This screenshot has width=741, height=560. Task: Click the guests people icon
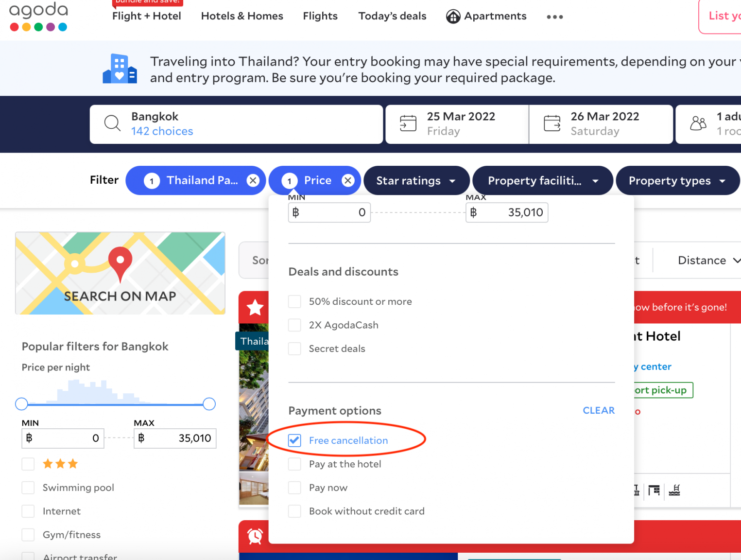[698, 123]
